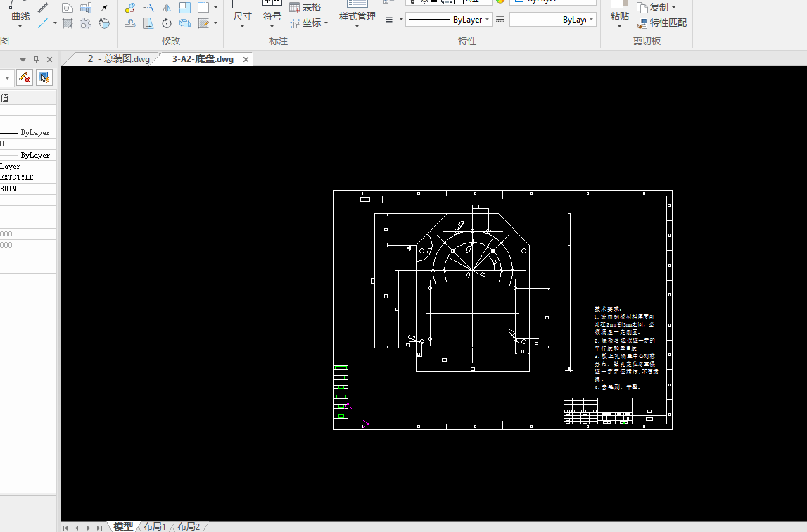This screenshot has height=532, width=807.
Task: Click the erase/move objects icon in Modify
Action: coord(129,7)
